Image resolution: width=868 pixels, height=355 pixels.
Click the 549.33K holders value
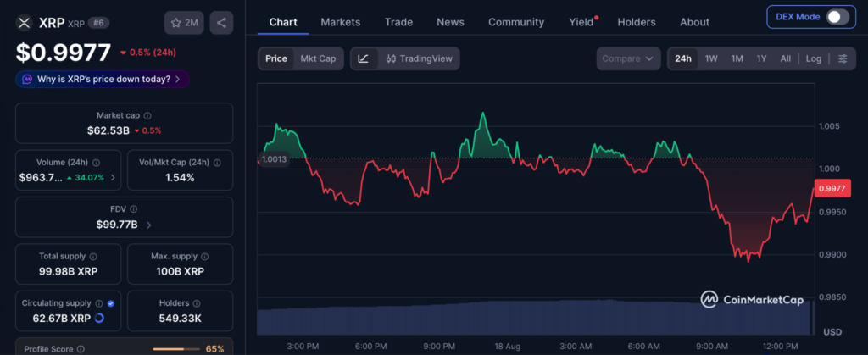click(180, 319)
